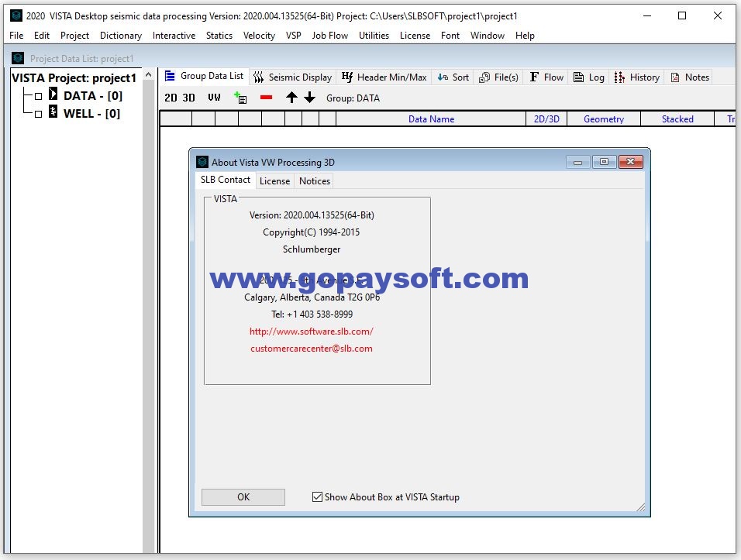Click the green plus add data icon
This screenshot has width=741, height=560.
point(240,98)
